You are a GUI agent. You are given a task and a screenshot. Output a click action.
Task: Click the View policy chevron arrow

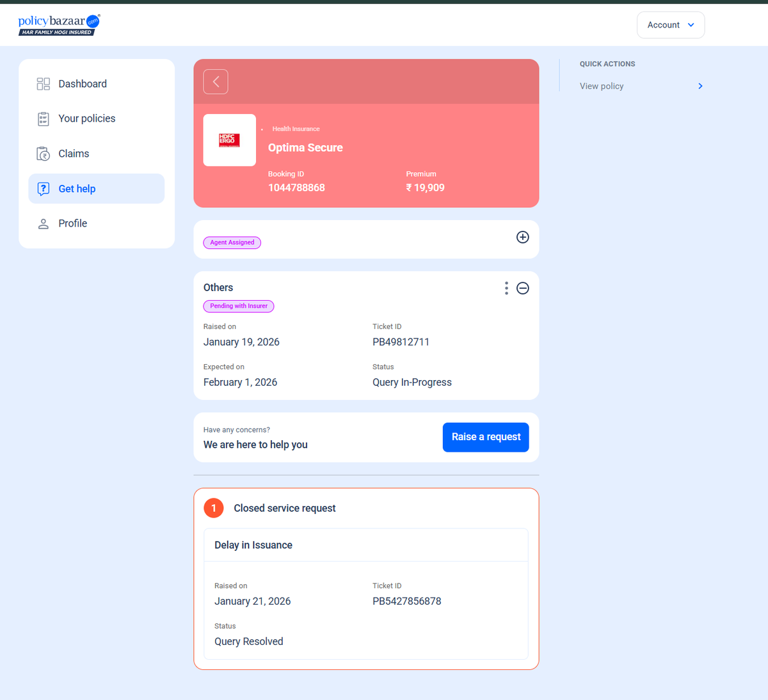pos(701,86)
